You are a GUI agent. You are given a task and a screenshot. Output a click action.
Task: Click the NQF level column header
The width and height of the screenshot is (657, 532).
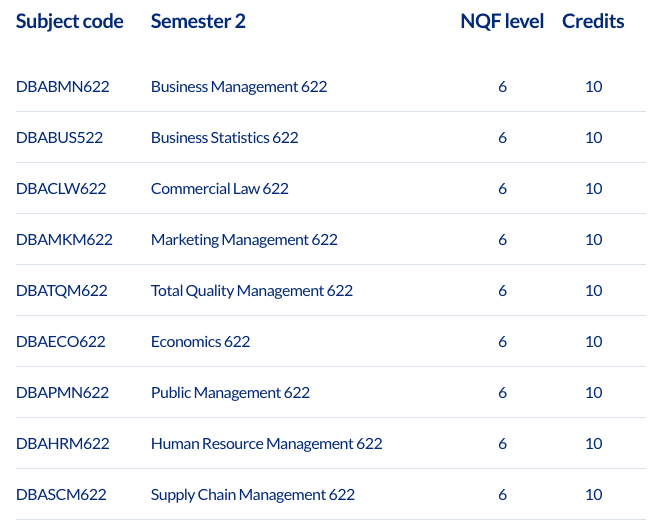[x=502, y=21]
